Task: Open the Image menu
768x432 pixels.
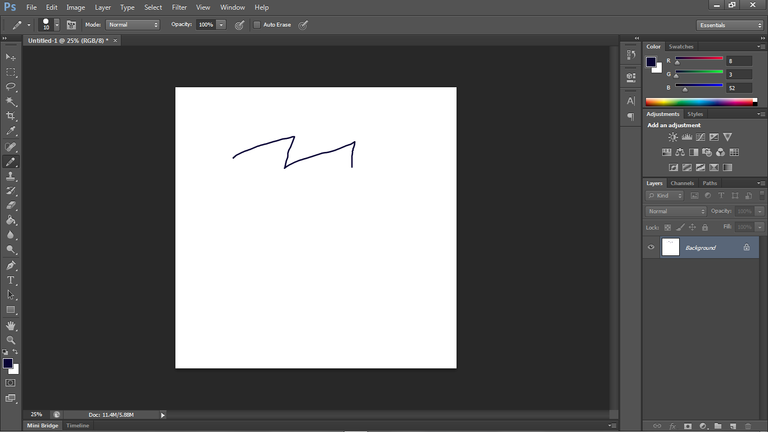Action: (x=75, y=7)
